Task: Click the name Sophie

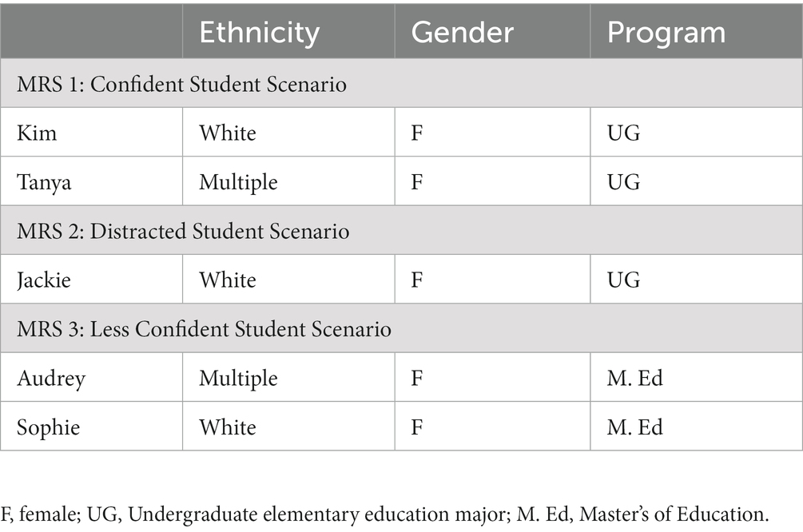Action: 48,427
